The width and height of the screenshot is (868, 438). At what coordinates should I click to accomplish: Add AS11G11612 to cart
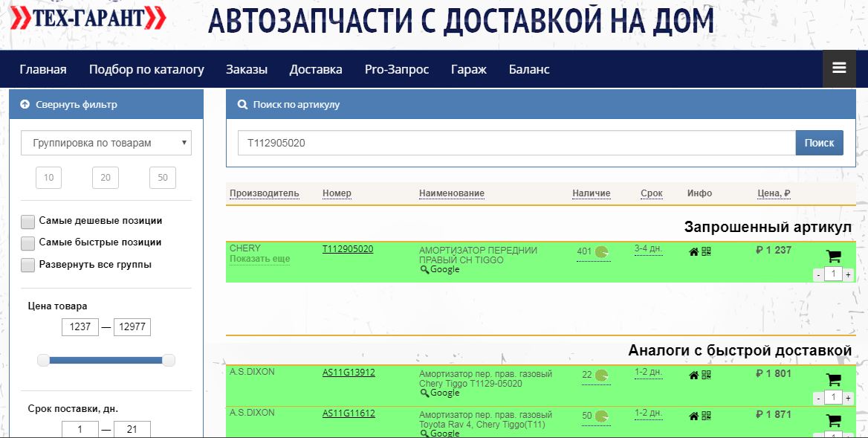pos(834,420)
